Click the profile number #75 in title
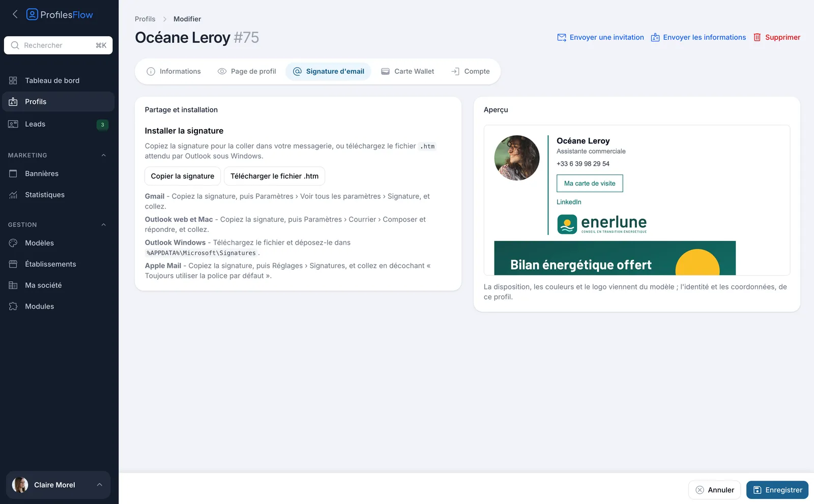Screen dimensions: 814x504 [246, 38]
